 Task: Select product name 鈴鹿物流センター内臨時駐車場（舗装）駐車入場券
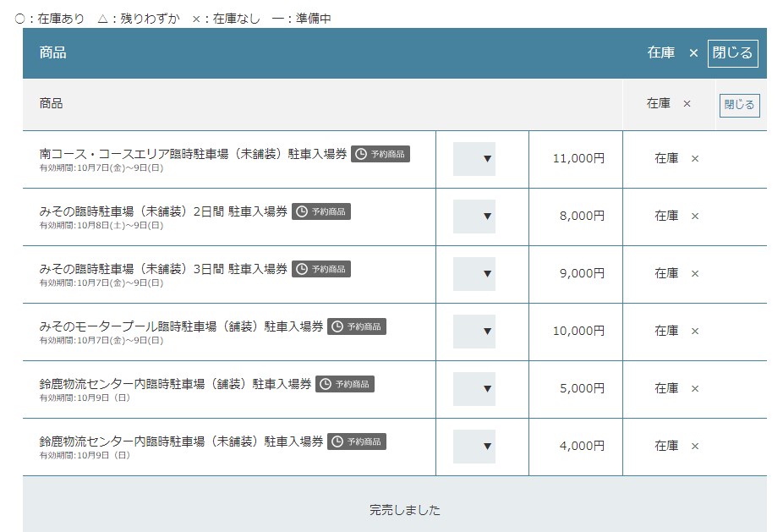click(x=175, y=384)
